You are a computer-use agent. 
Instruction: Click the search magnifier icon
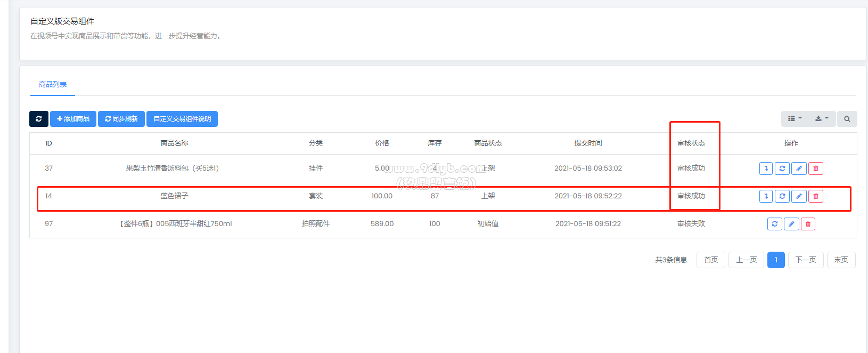click(x=847, y=119)
